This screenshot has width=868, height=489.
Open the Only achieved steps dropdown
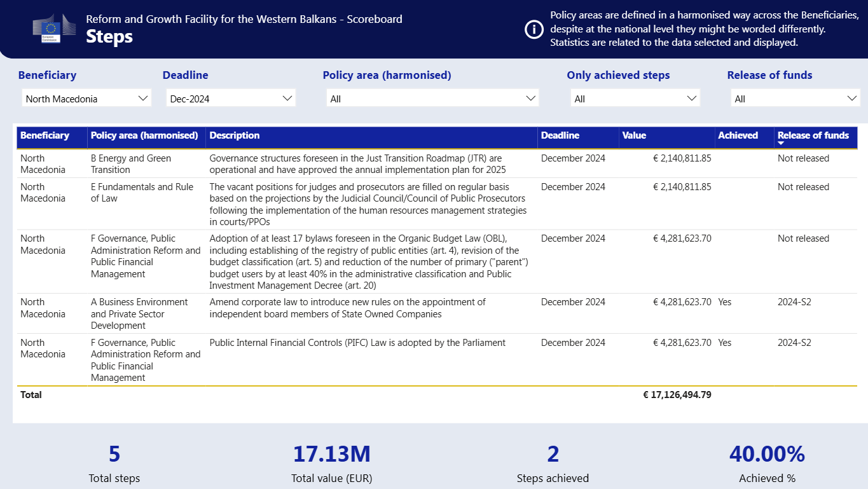tap(635, 99)
